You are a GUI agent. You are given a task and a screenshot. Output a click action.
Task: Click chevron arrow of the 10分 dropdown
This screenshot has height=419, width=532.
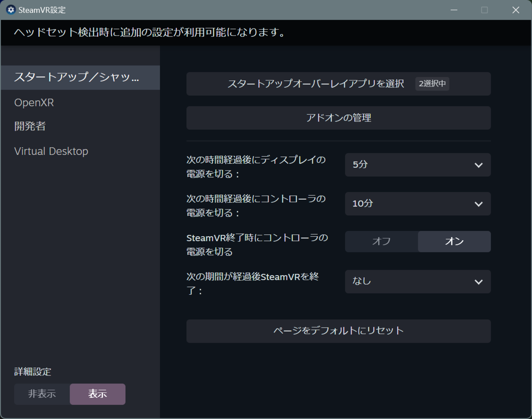(478, 204)
